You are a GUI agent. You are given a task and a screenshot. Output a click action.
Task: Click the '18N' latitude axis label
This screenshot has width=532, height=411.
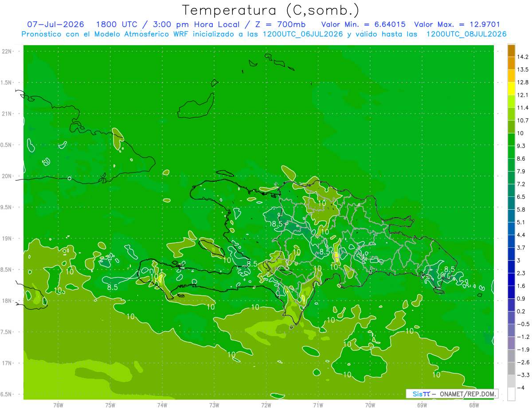click(7, 301)
